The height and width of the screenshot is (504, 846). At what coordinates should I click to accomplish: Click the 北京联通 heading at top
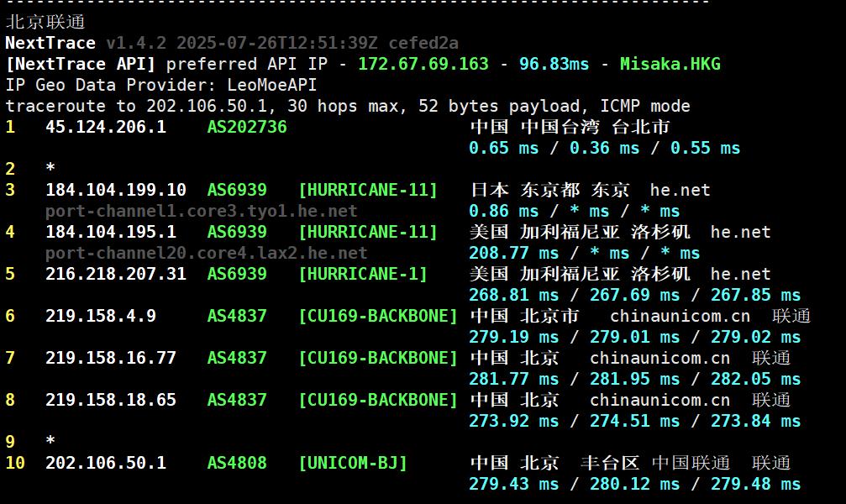click(x=45, y=22)
